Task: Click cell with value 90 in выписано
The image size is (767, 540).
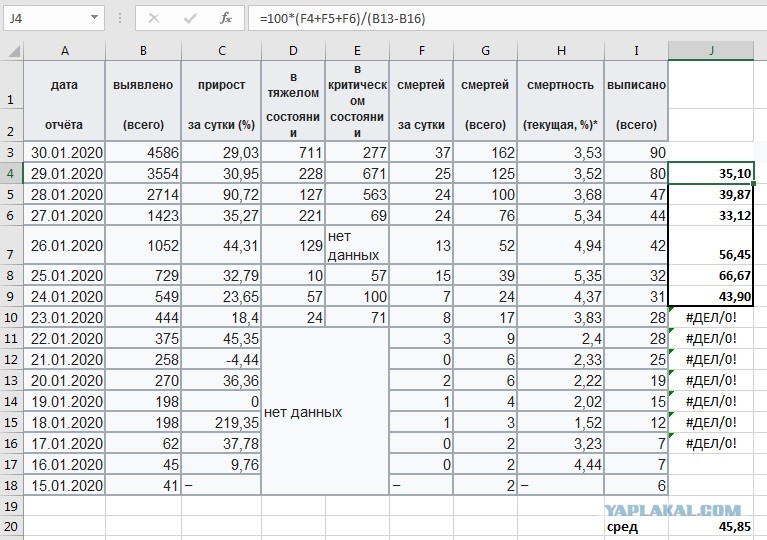Action: click(636, 153)
